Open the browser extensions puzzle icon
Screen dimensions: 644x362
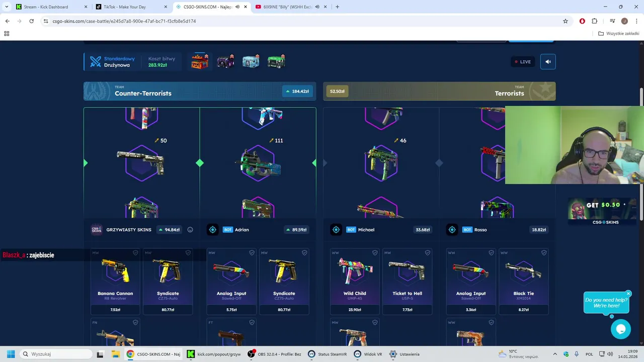pos(594,21)
